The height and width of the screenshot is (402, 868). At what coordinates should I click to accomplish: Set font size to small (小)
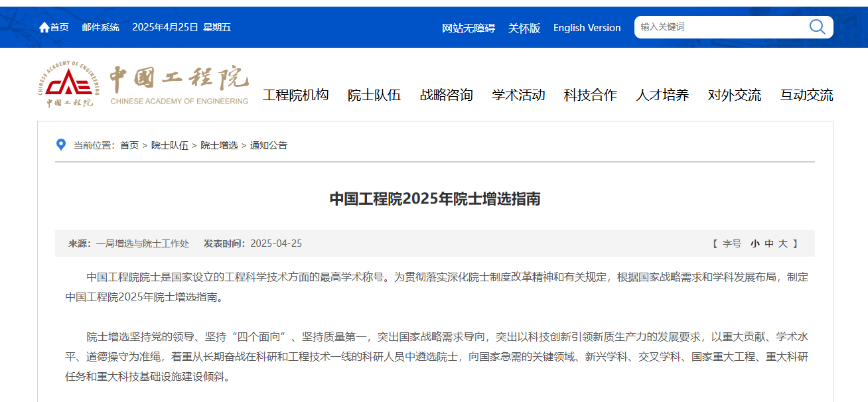pos(755,243)
